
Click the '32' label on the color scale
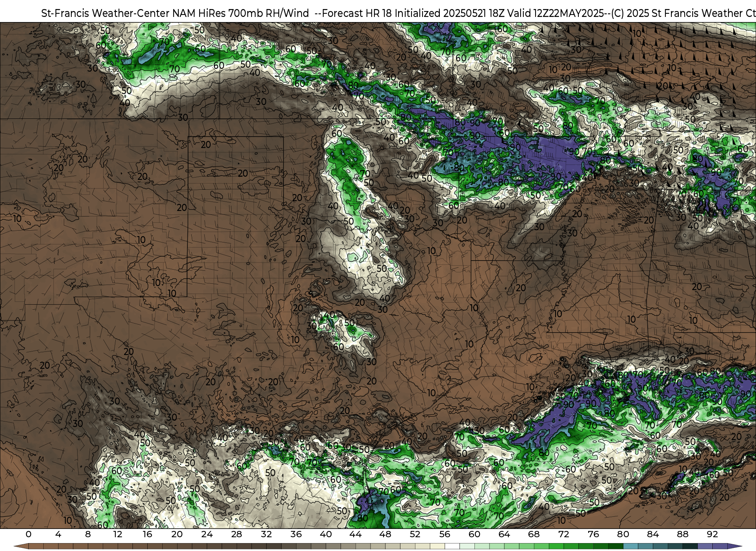pyautogui.click(x=267, y=534)
